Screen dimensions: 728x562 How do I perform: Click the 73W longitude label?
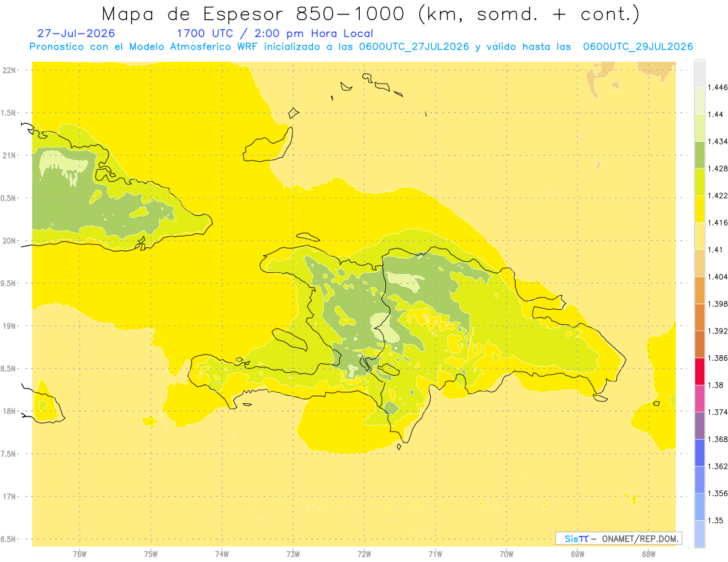click(x=293, y=554)
